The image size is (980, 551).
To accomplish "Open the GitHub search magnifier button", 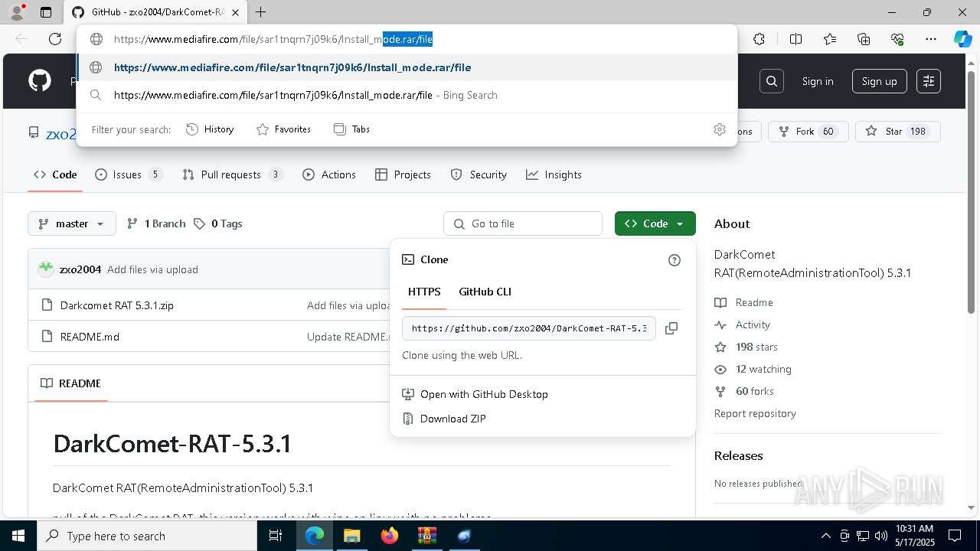I will (772, 81).
